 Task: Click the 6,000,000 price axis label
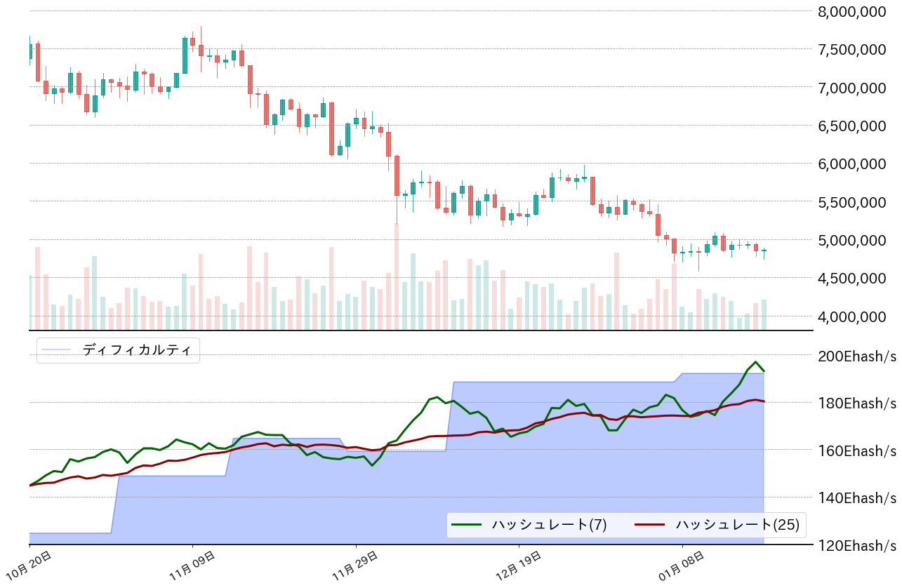coord(857,163)
